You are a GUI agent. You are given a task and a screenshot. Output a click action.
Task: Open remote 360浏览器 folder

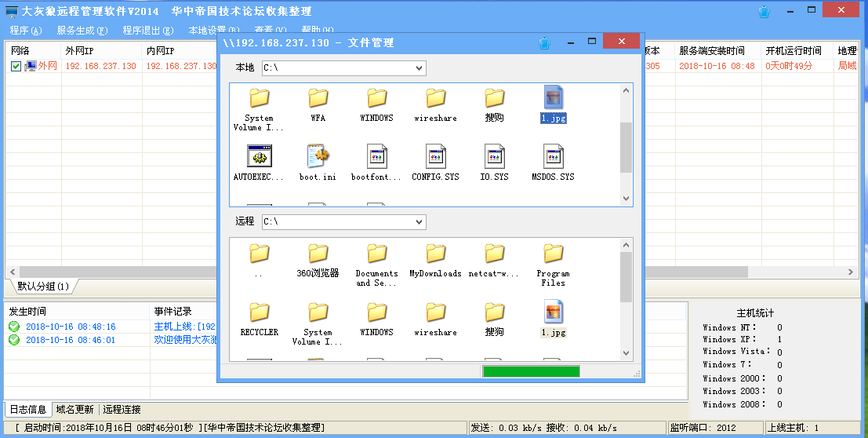[318, 260]
